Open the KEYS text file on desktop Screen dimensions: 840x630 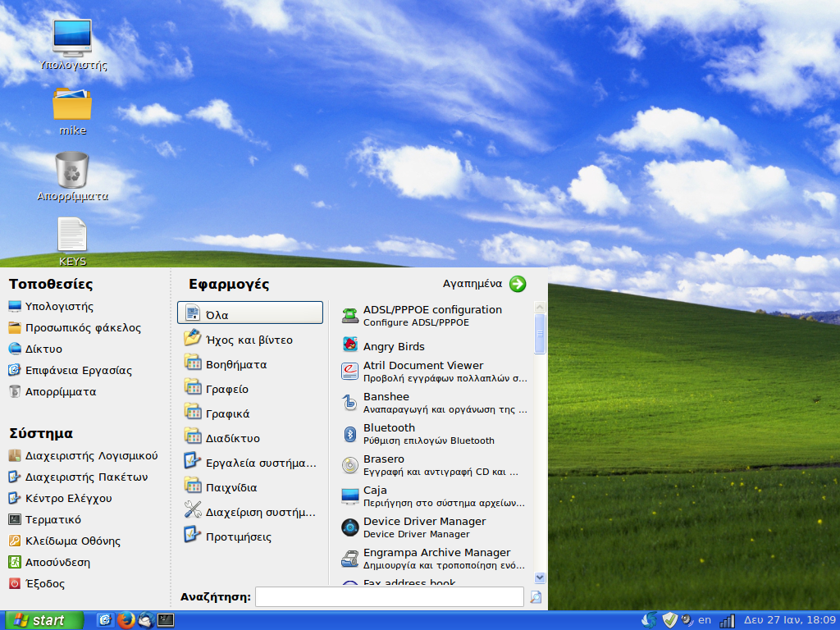coord(72,241)
